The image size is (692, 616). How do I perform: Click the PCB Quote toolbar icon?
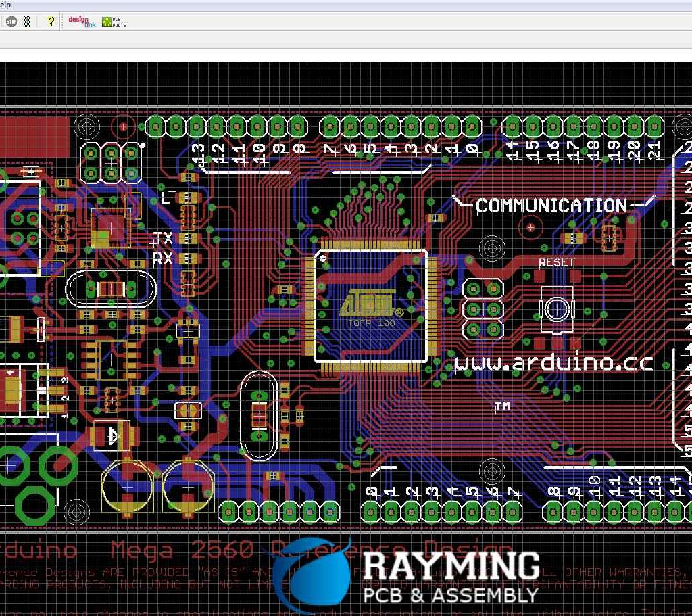coord(114,22)
